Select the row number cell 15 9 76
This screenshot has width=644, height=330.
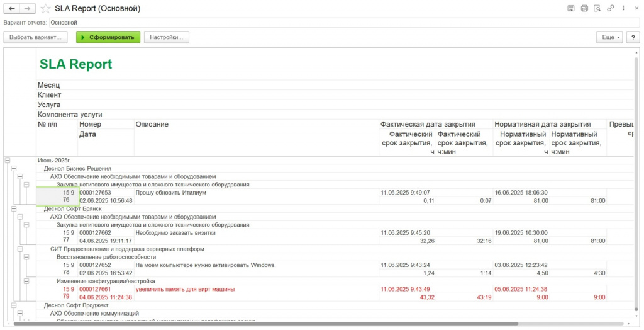[57, 196]
